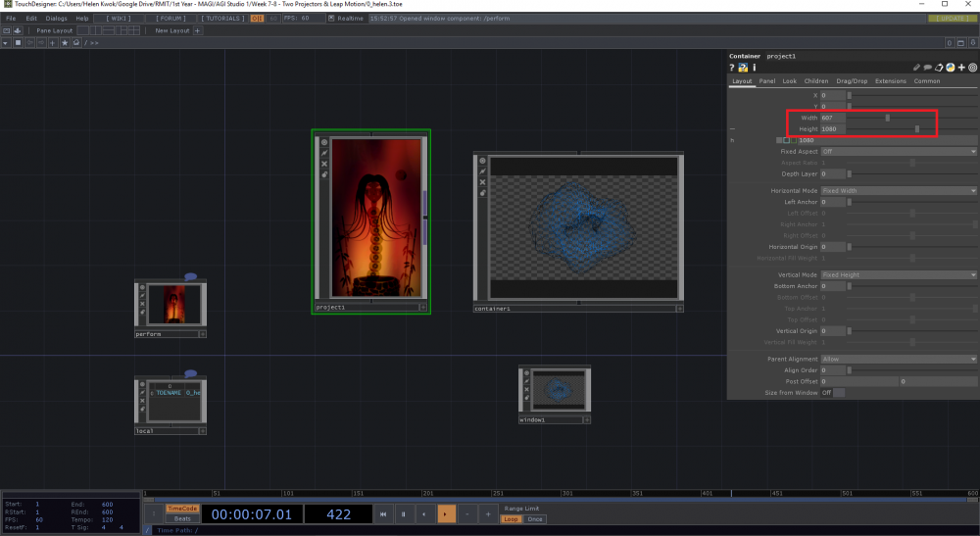Show operator info 'i' icon
Screen dimensions: 980x536
[x=754, y=68]
